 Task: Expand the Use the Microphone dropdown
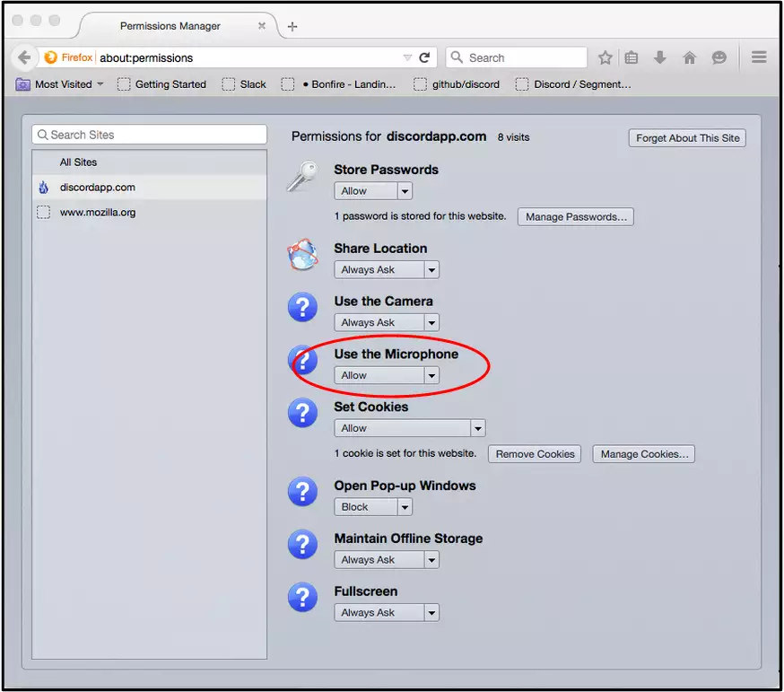coord(387,376)
